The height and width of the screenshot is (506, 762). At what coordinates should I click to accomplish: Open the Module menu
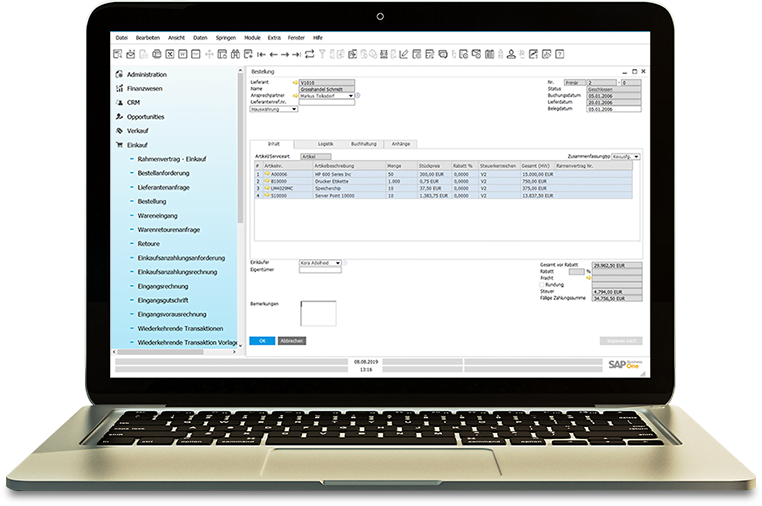click(252, 37)
